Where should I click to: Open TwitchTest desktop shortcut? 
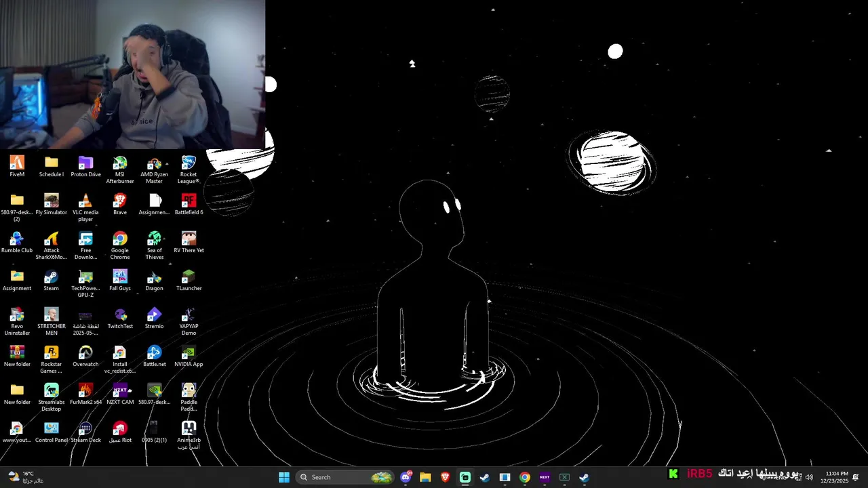click(120, 319)
